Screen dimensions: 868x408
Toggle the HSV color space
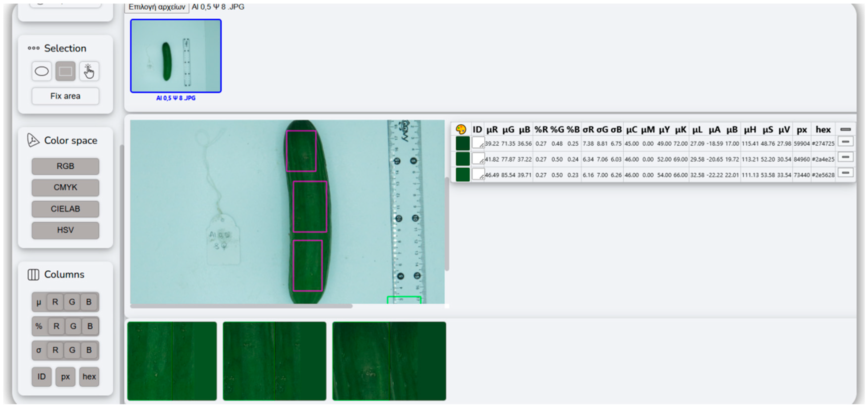[x=65, y=230]
